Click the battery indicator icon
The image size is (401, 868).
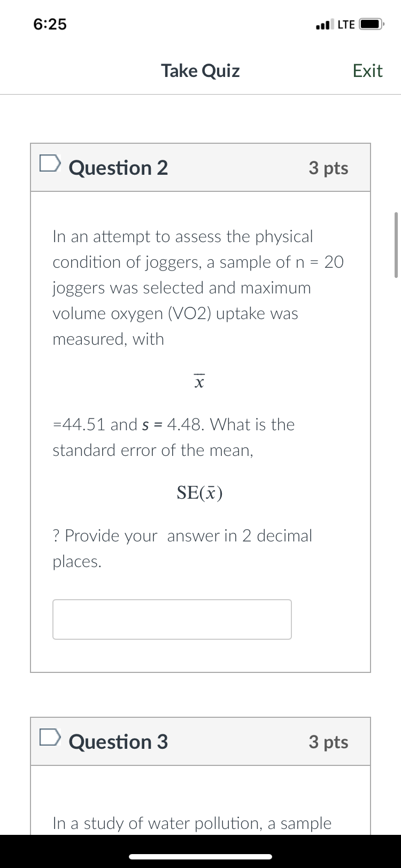tap(370, 24)
